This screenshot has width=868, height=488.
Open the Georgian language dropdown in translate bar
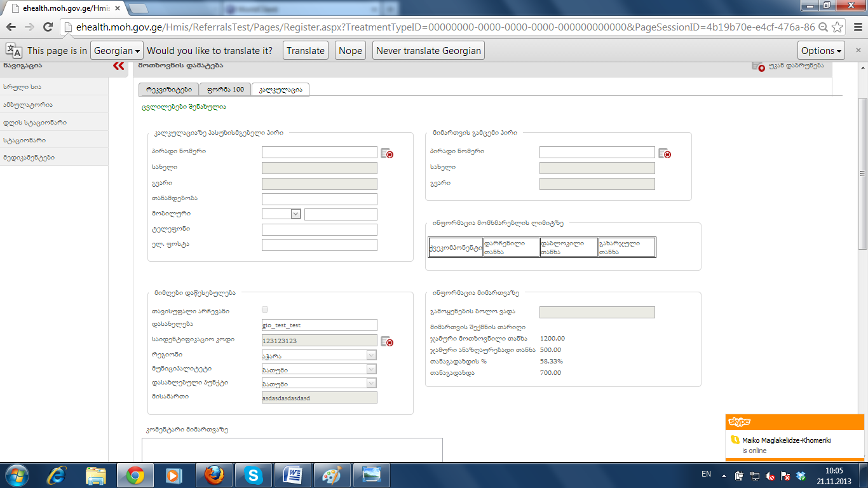[116, 51]
